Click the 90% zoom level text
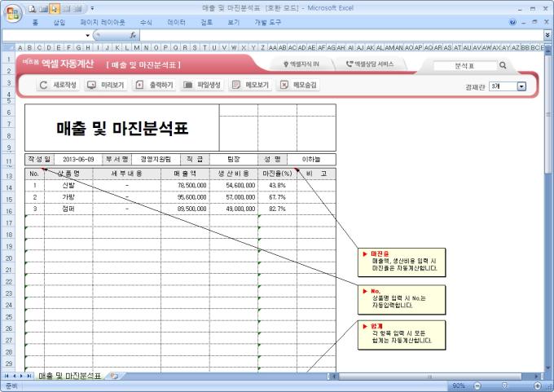 point(459,385)
